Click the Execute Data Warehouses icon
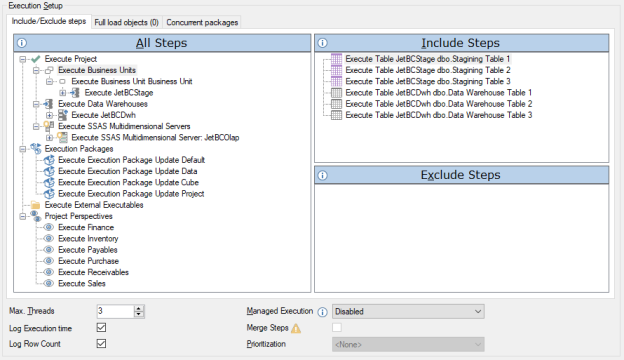The image size is (624, 360). coord(49,104)
